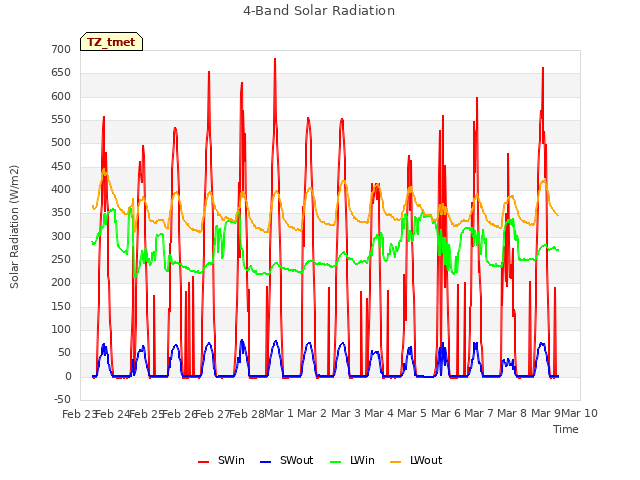Click the orange LWout peak on Feb 24
This screenshot has width=640, height=480.
[x=104, y=169]
